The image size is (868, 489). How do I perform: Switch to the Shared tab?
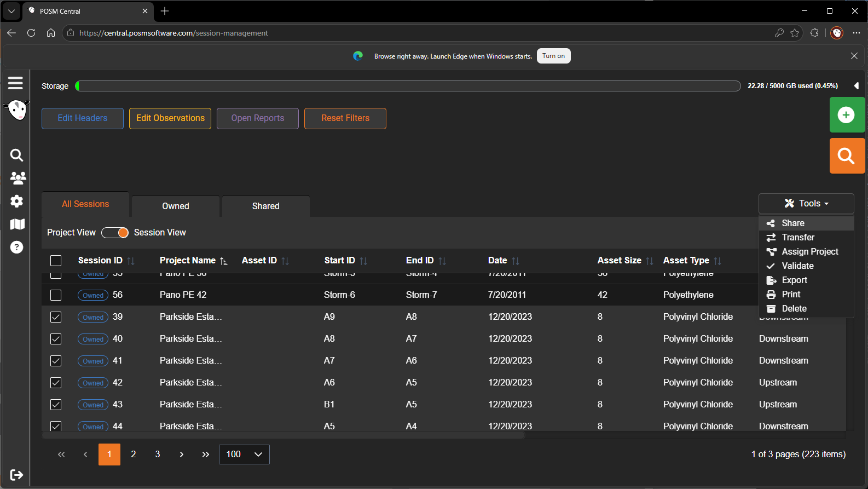click(x=266, y=206)
